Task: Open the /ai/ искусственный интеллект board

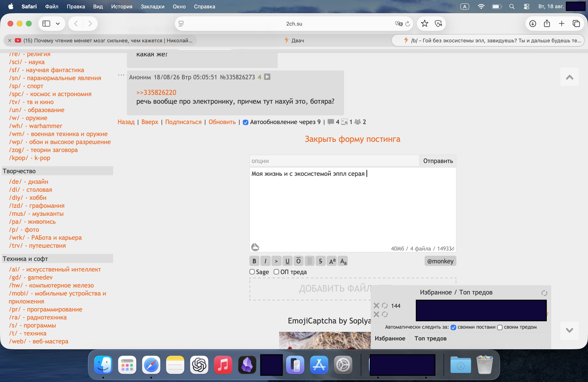Action: click(55, 270)
